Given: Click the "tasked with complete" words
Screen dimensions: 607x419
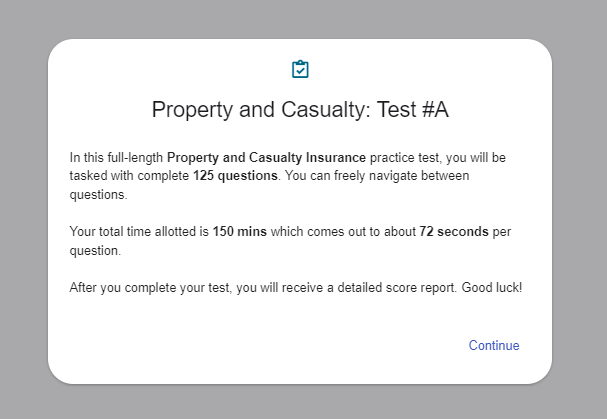Looking at the screenshot, I should (129, 176).
